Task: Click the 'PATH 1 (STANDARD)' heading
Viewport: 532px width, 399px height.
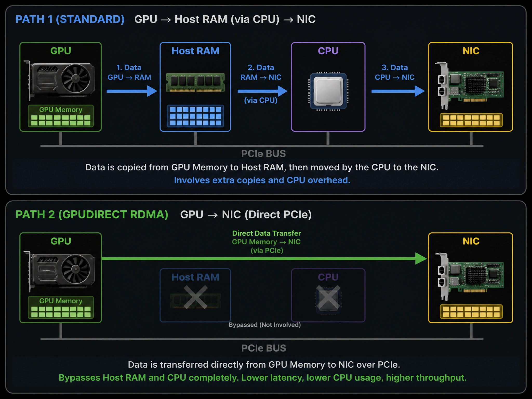Action: pyautogui.click(x=70, y=19)
